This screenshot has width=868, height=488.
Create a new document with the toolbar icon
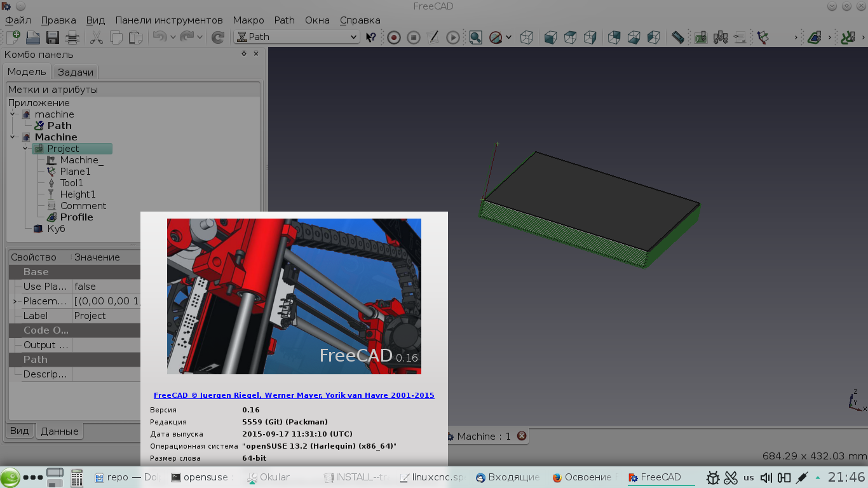(13, 37)
